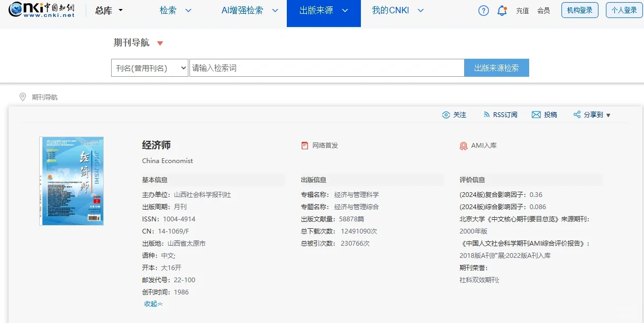Click the journal title 经济师

(x=156, y=145)
